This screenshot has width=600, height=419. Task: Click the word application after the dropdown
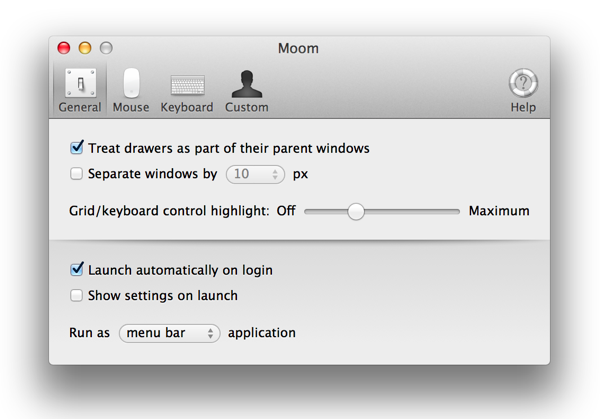[262, 333]
